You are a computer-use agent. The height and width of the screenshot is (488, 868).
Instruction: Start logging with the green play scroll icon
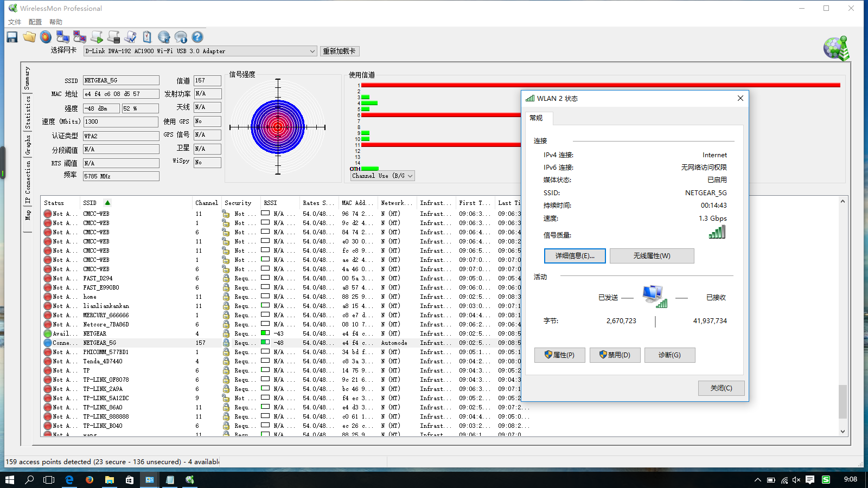pyautogui.click(x=97, y=37)
